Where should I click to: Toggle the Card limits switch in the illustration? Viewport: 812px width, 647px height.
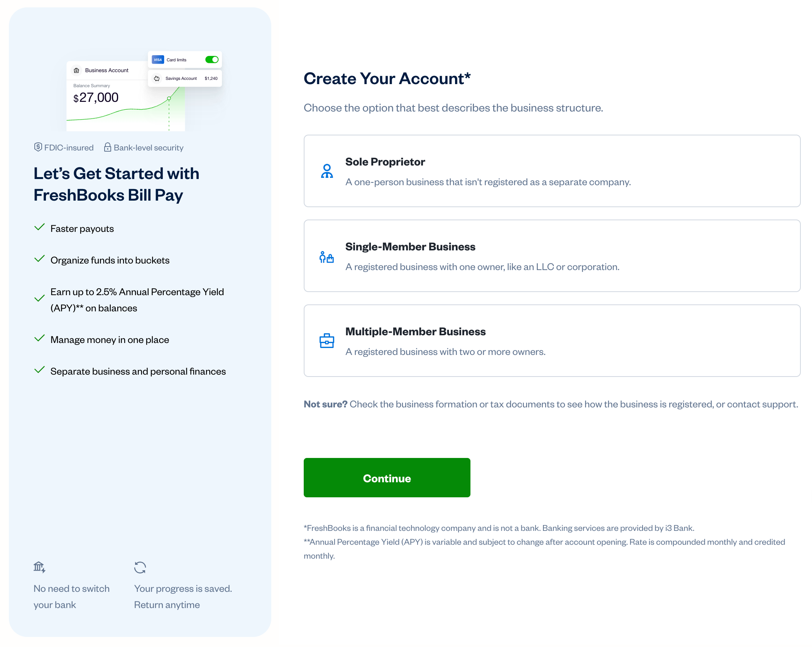pos(212,59)
